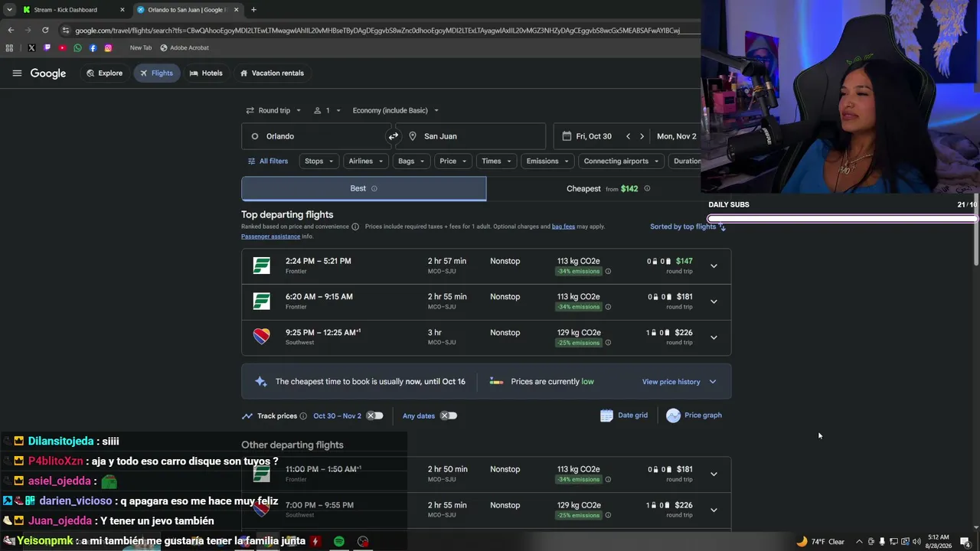Edit the San Juan destination field

click(471, 136)
